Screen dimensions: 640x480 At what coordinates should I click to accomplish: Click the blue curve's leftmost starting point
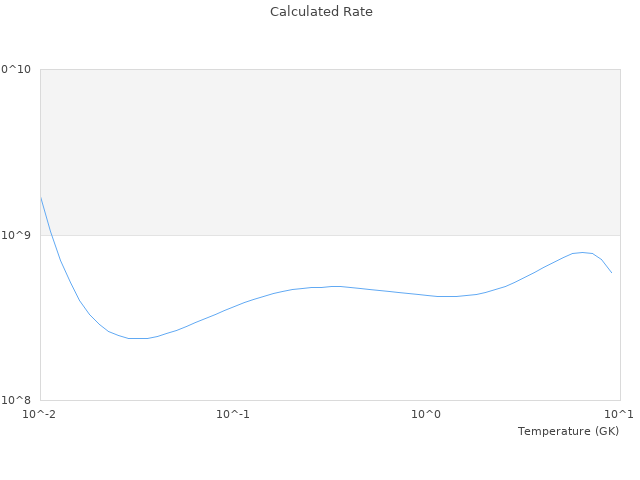click(x=41, y=197)
